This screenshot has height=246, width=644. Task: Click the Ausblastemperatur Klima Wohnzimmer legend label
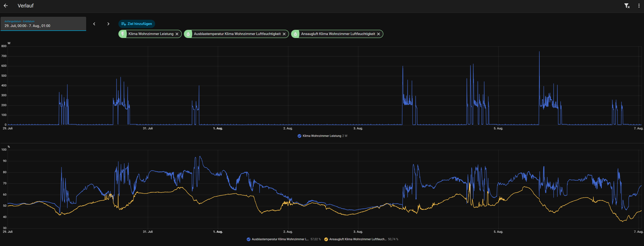(x=280, y=239)
